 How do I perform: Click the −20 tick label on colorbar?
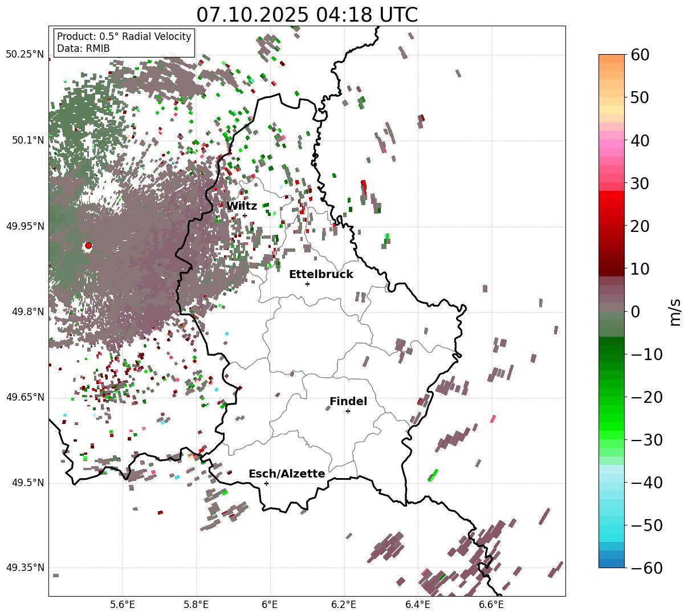(646, 397)
